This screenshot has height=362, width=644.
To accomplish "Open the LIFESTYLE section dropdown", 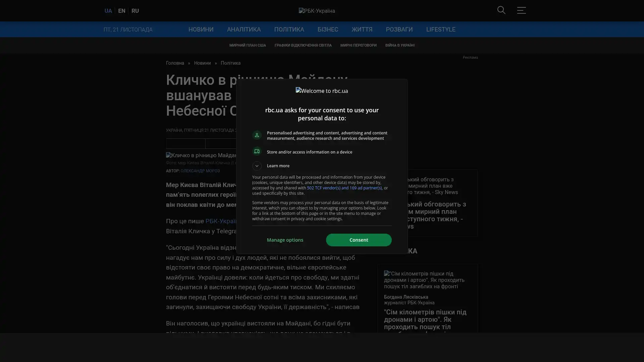I will [x=440, y=29].
